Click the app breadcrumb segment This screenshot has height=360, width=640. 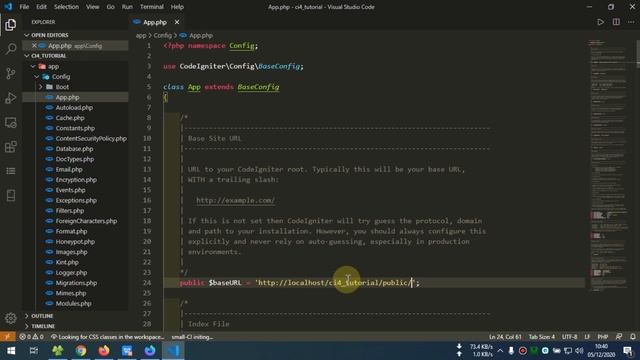141,36
